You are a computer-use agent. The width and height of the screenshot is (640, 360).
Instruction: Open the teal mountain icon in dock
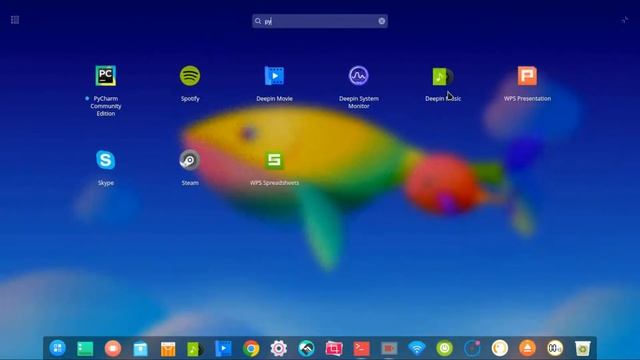(306, 348)
